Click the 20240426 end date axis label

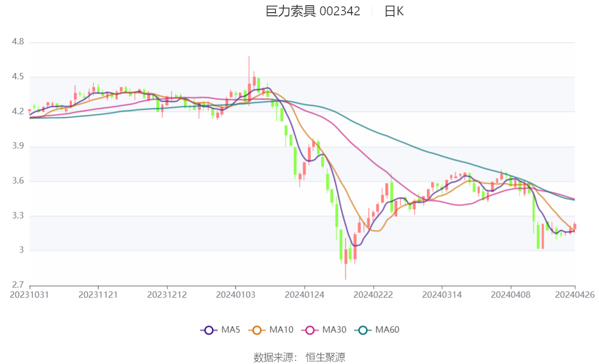point(575,294)
